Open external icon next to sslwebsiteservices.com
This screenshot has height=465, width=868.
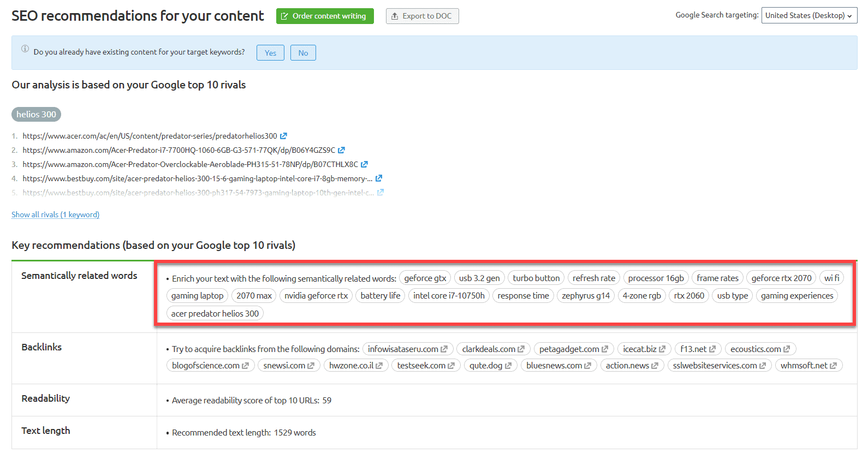(762, 366)
